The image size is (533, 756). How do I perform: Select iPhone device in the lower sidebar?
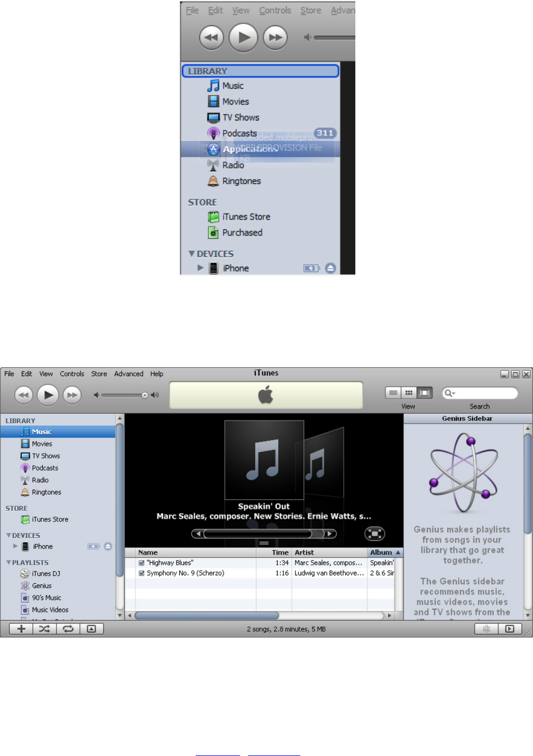(42, 546)
